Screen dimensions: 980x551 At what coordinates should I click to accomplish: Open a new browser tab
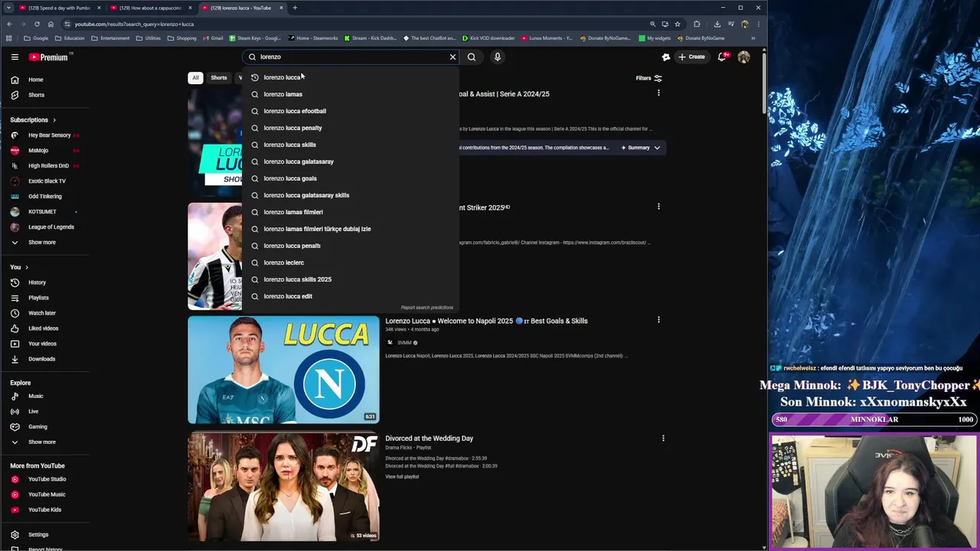tap(295, 8)
